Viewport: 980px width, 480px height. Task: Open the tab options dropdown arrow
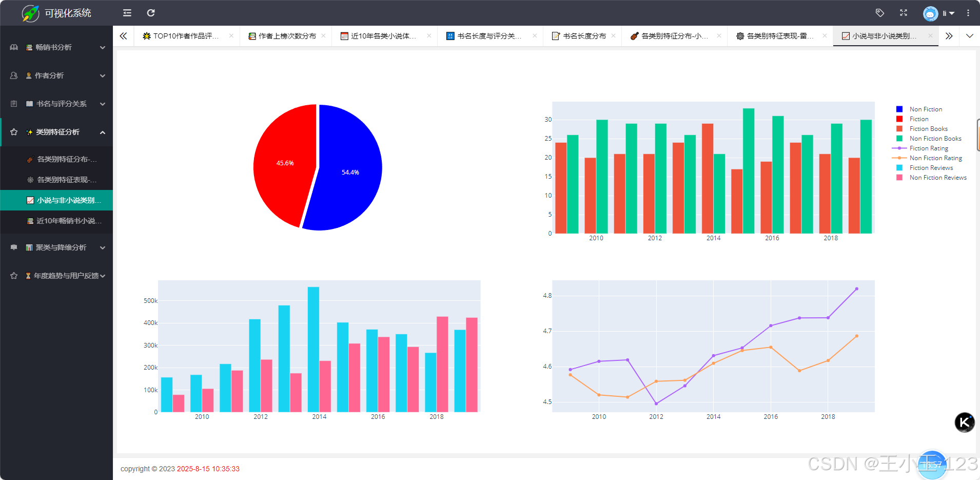970,36
